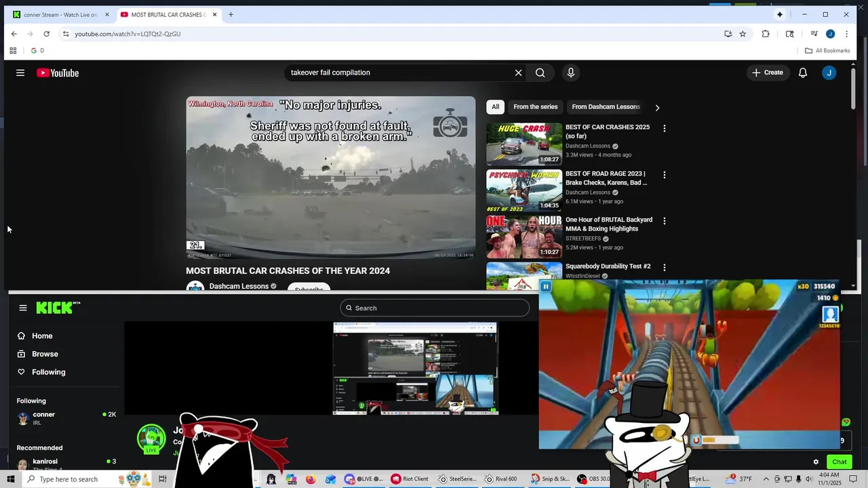Open the 37°F weather widget

tap(740, 479)
